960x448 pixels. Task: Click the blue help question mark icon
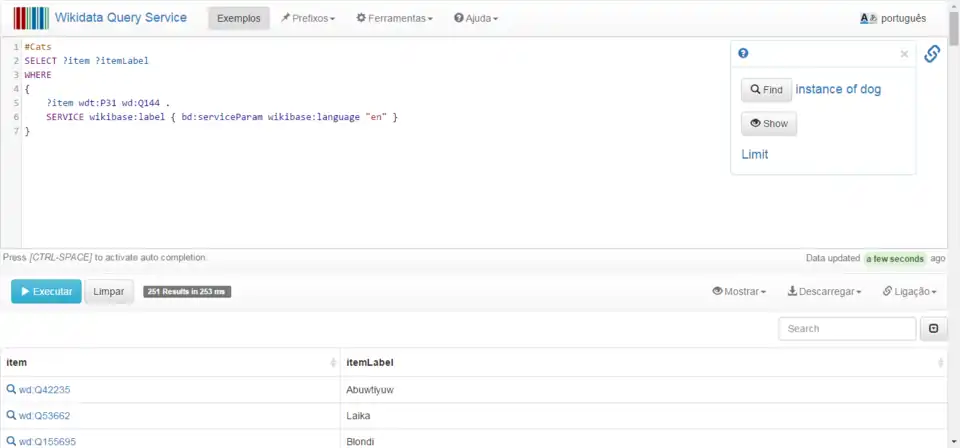tap(743, 54)
